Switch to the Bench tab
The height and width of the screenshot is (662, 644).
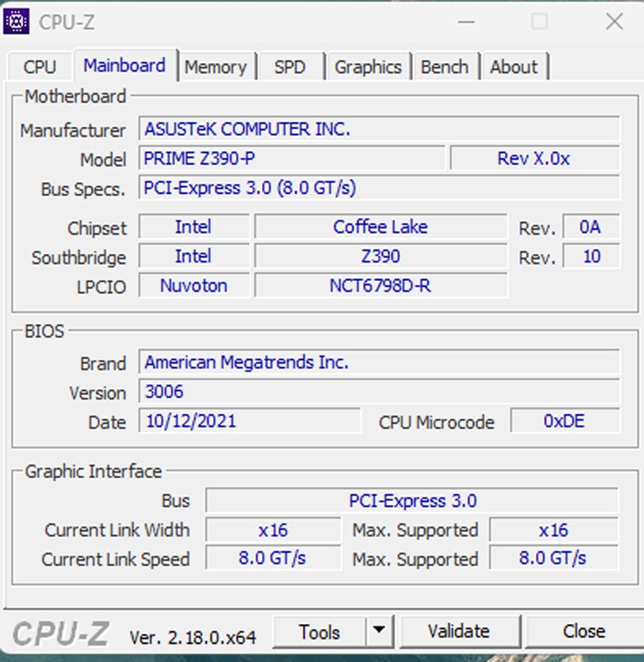(445, 67)
